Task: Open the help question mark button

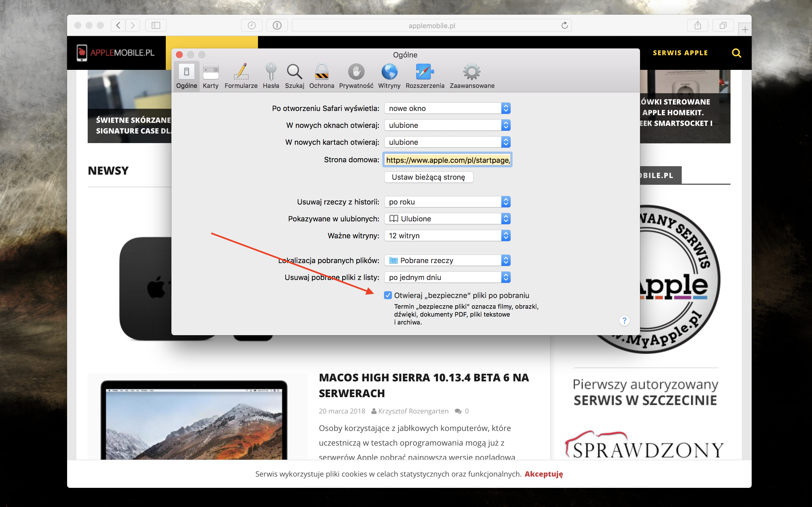Action: [624, 321]
